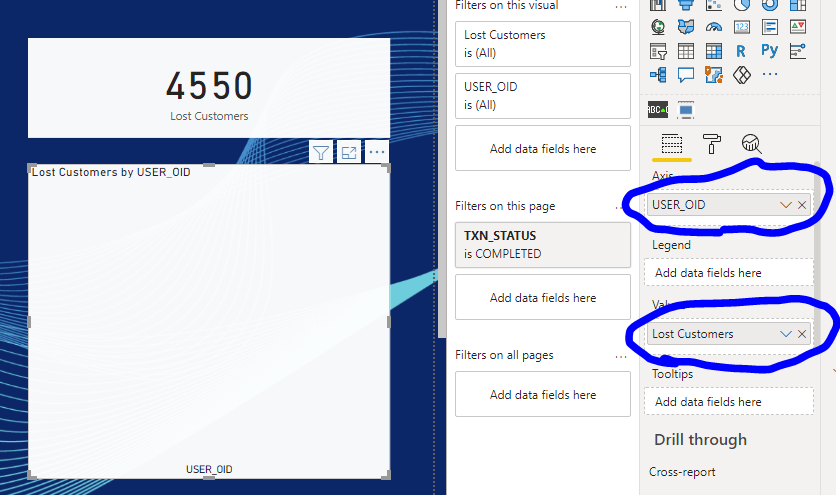The height and width of the screenshot is (495, 840).
Task: Select the Matrix visual
Action: point(714,51)
